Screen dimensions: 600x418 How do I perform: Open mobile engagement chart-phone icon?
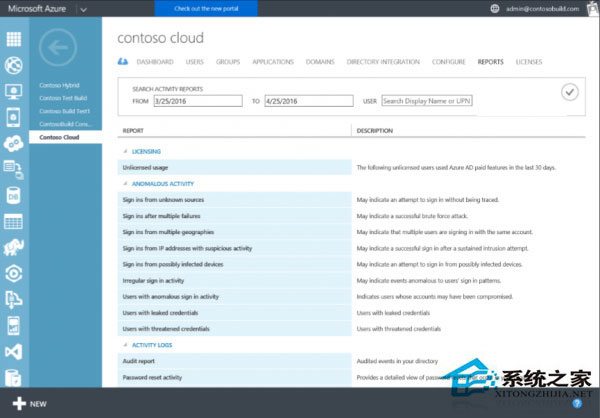click(x=13, y=326)
